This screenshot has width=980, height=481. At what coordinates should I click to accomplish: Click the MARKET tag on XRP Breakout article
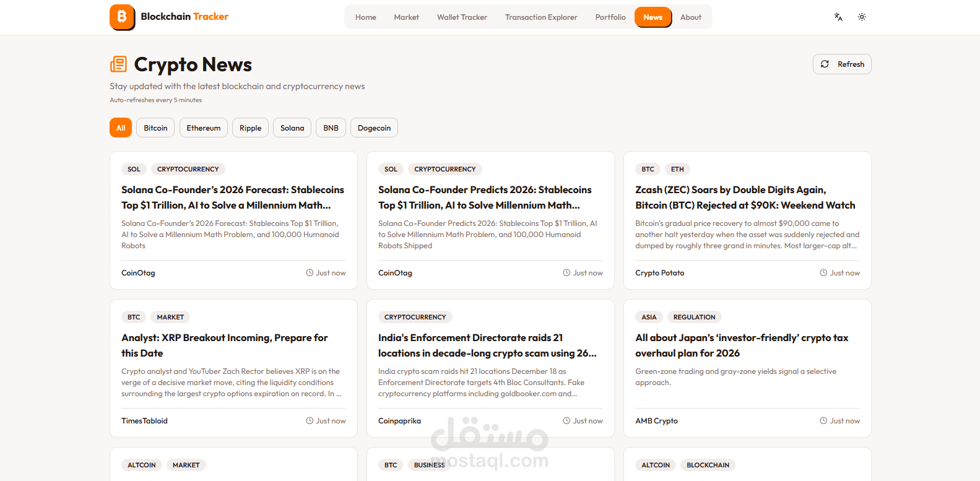[170, 317]
